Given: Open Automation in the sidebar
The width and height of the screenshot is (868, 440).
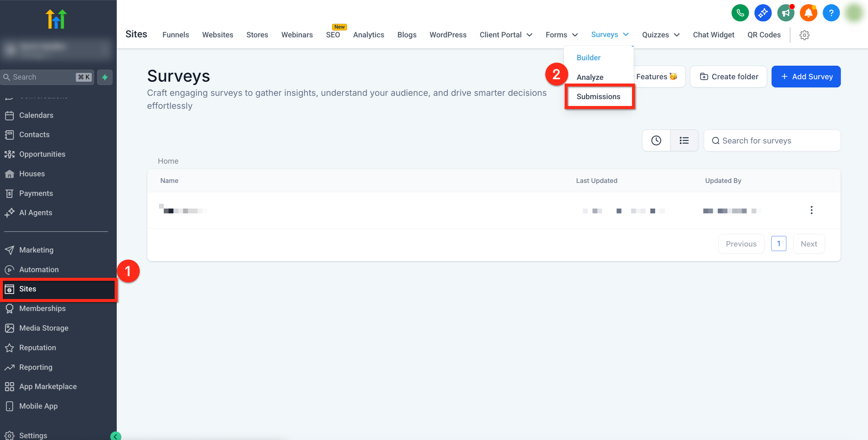Looking at the screenshot, I should [x=39, y=269].
